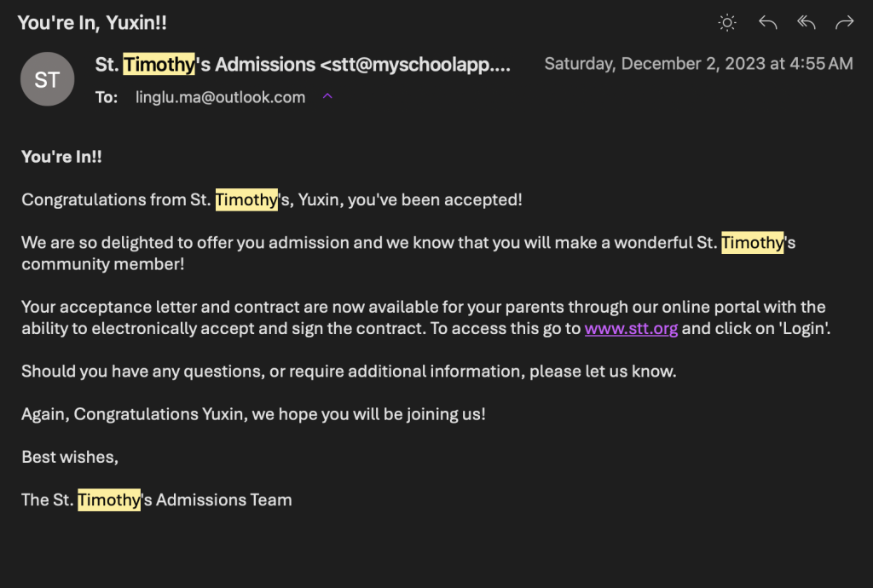Click the Again, Congratulations Yuxin sentence
Image resolution: width=873 pixels, height=588 pixels.
point(253,414)
